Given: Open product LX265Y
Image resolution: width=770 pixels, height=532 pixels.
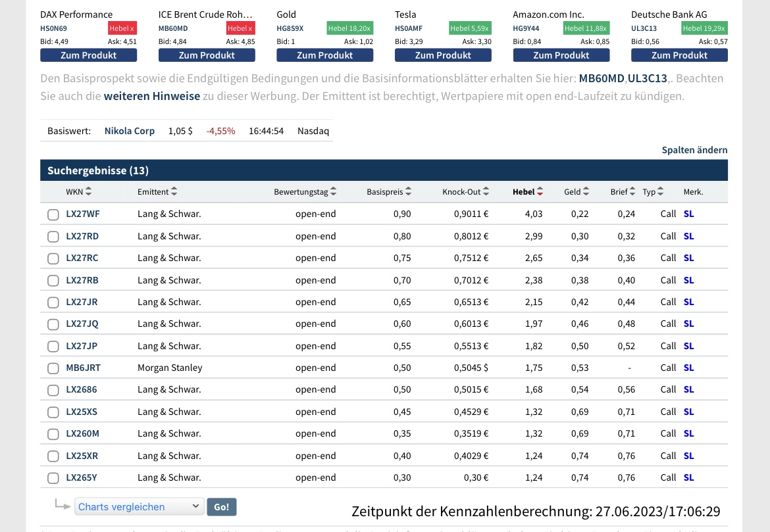Looking at the screenshot, I should (82, 477).
